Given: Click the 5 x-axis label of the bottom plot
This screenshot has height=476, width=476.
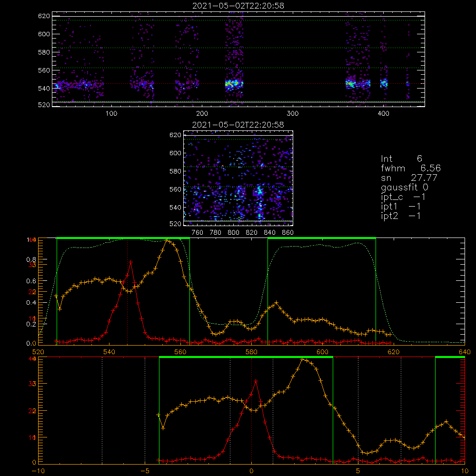Looking at the screenshot, I should (358, 471).
